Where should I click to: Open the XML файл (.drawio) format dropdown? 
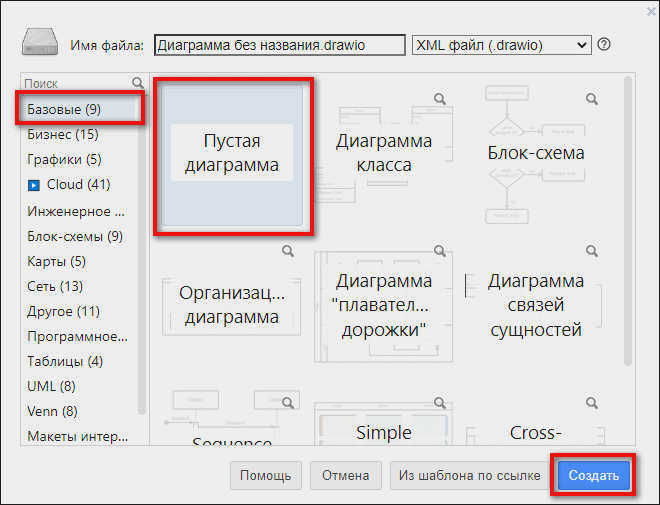(x=501, y=45)
